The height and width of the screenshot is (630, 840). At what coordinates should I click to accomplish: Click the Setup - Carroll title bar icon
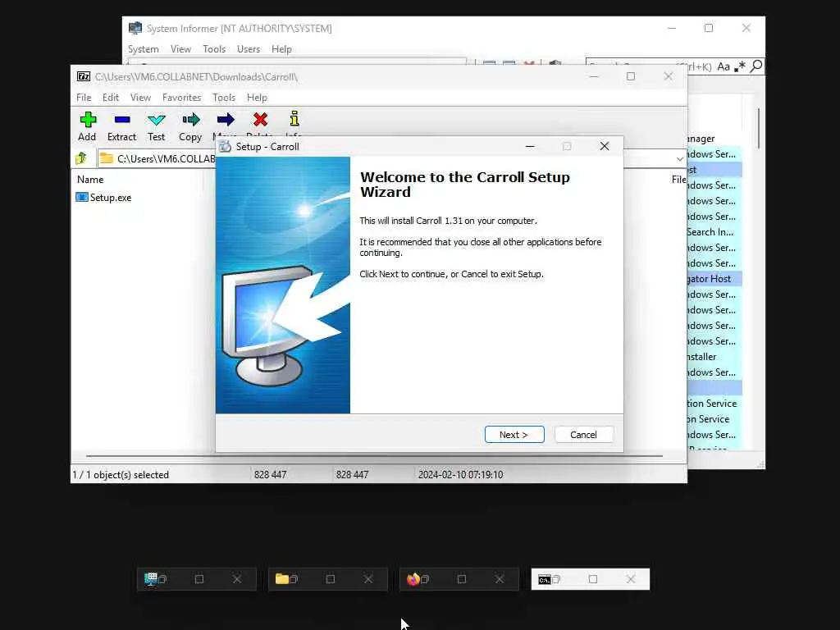[x=226, y=146]
